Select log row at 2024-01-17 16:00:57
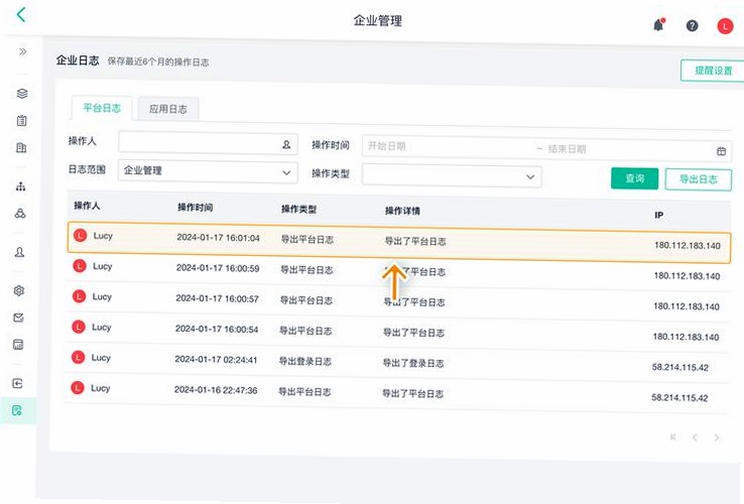 (x=398, y=302)
